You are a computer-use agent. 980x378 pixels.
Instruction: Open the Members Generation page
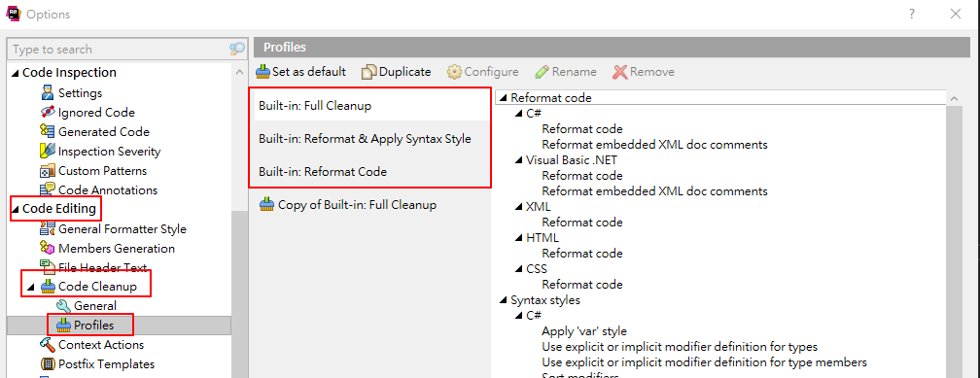pos(117,248)
